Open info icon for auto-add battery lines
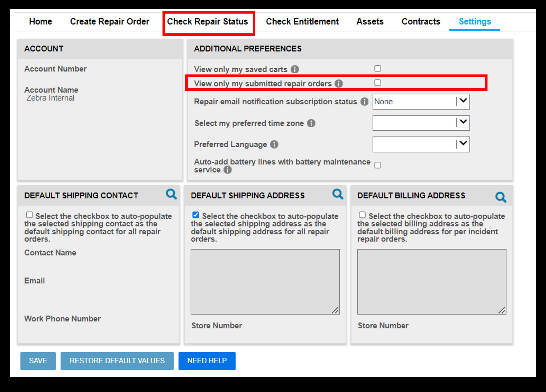Screen dimensions: 546x392 (227, 170)
